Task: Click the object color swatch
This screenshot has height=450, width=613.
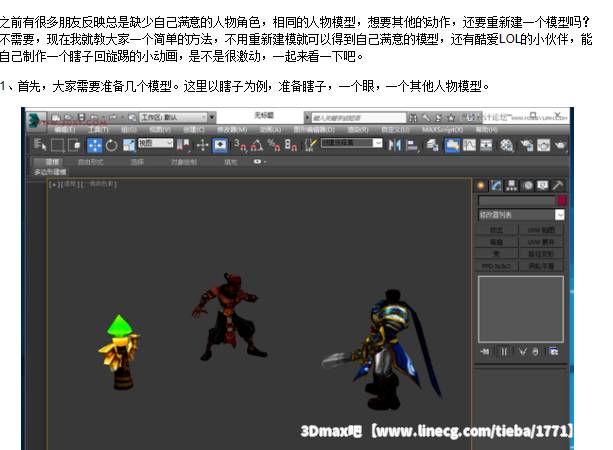Action: (x=562, y=201)
